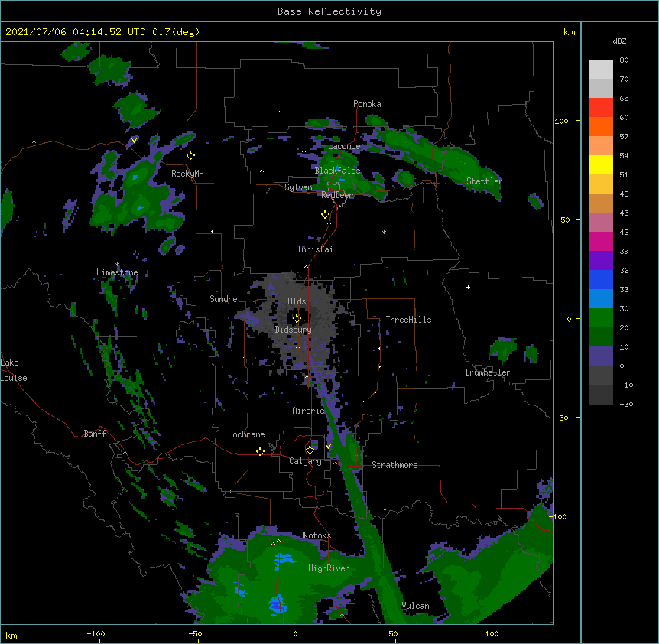Select the -100 tick on the bottom axis

pos(96,633)
